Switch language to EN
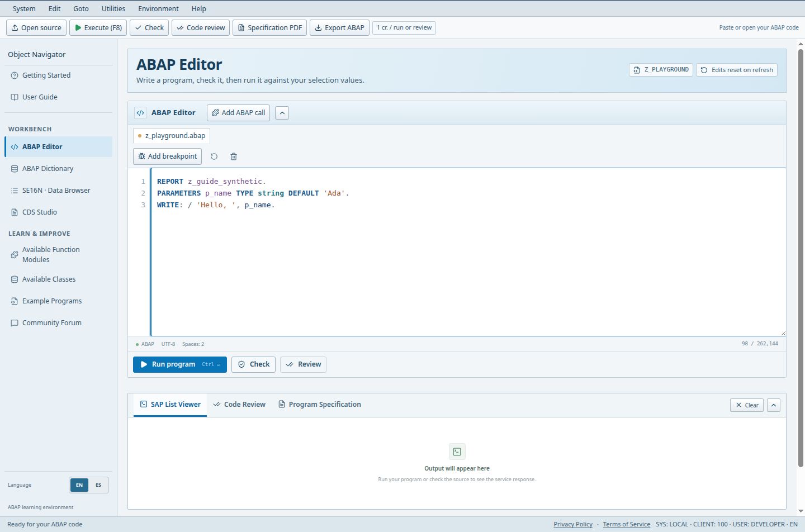The image size is (805, 532). click(79, 485)
